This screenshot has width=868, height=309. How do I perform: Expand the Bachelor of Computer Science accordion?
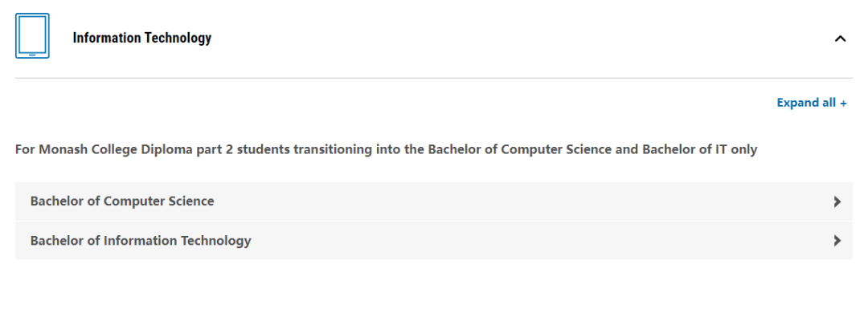tap(433, 201)
